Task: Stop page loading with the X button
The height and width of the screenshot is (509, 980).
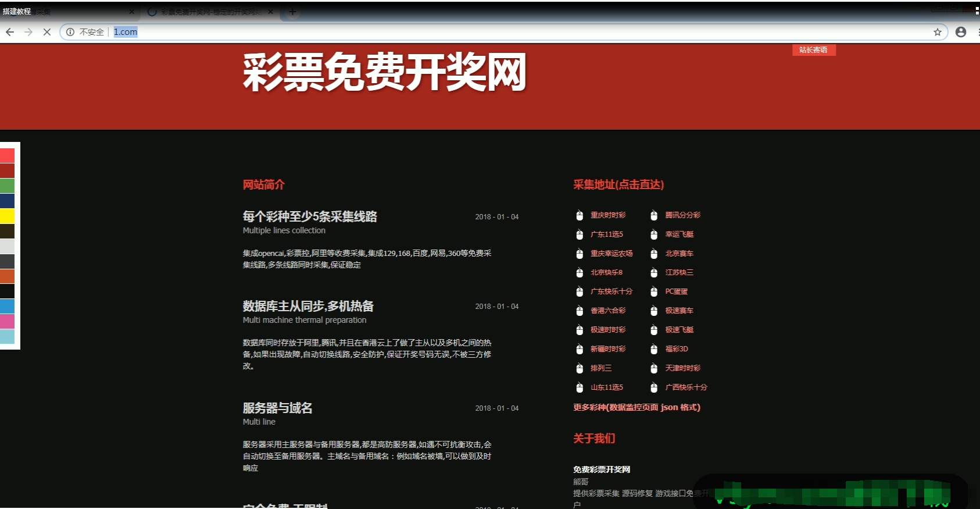Action: click(x=47, y=32)
